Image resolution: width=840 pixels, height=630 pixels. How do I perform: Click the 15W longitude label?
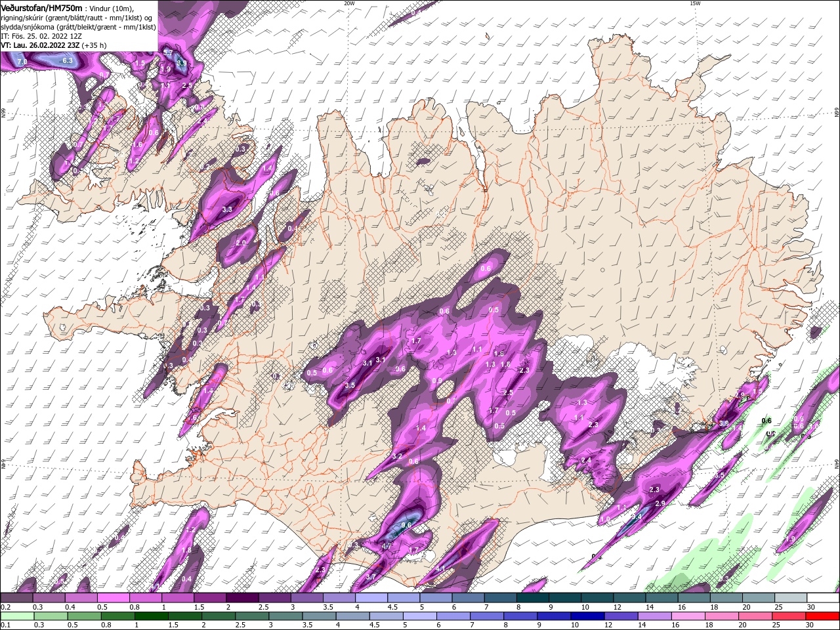(x=695, y=3)
